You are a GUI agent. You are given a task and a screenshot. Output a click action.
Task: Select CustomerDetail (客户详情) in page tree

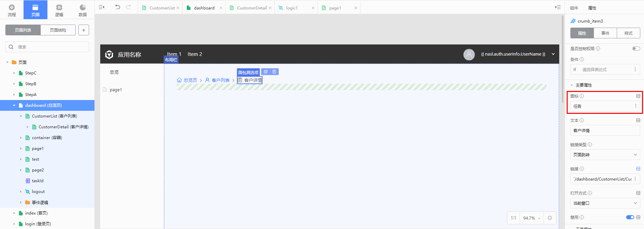click(63, 127)
